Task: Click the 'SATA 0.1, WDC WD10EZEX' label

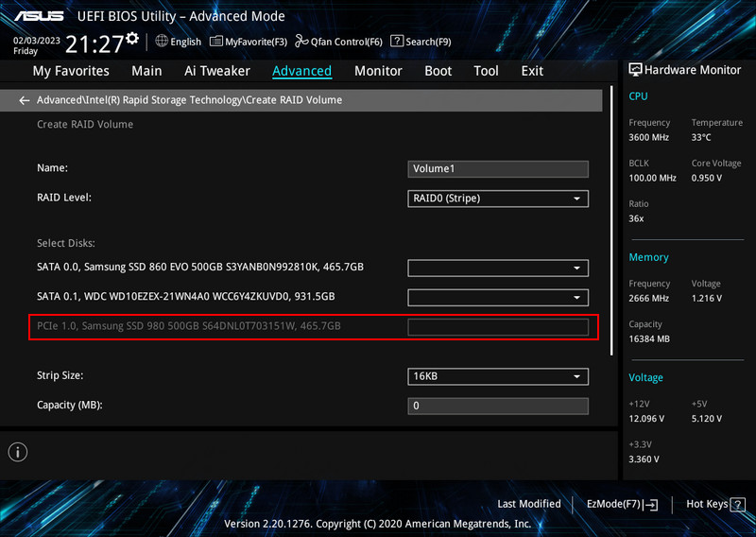Action: 185,296
